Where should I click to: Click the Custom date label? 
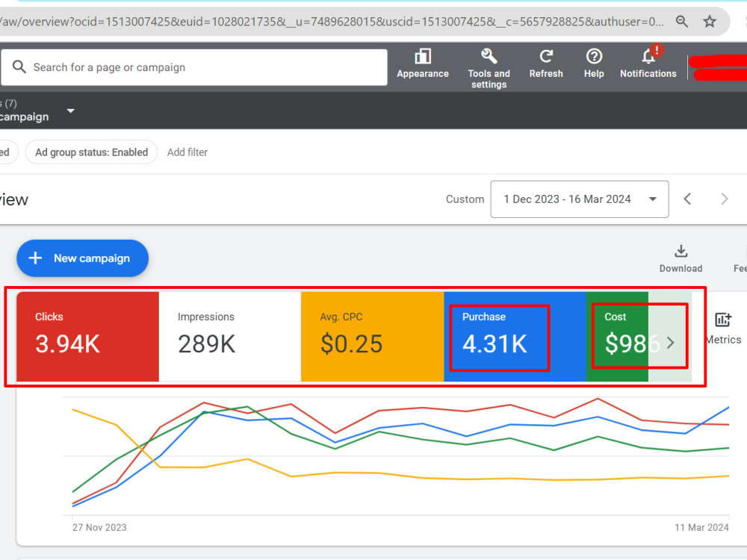pyautogui.click(x=465, y=199)
